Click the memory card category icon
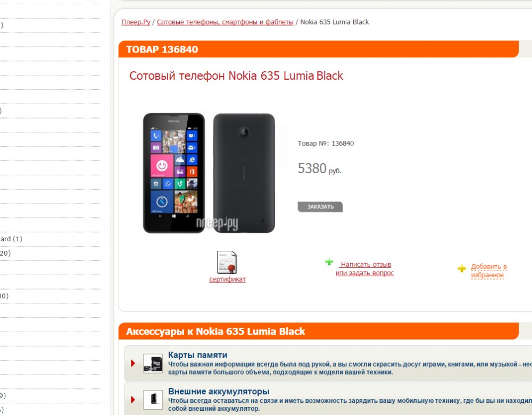This screenshot has width=532, height=415. 153,363
